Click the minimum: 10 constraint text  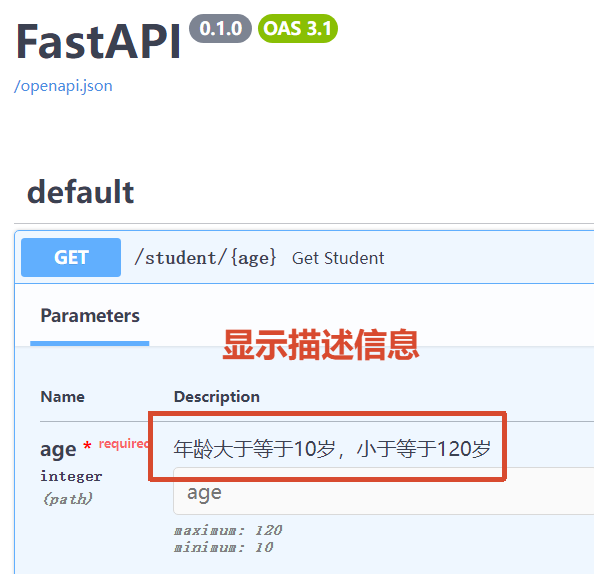tap(224, 547)
